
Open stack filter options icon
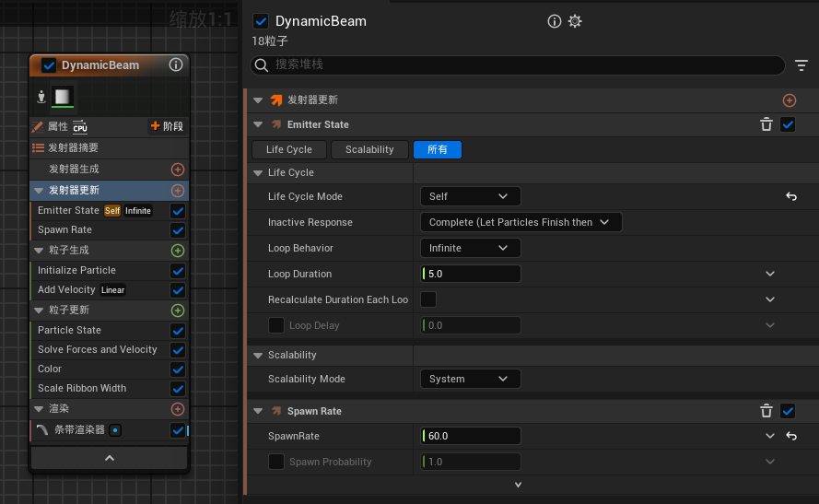coord(801,65)
